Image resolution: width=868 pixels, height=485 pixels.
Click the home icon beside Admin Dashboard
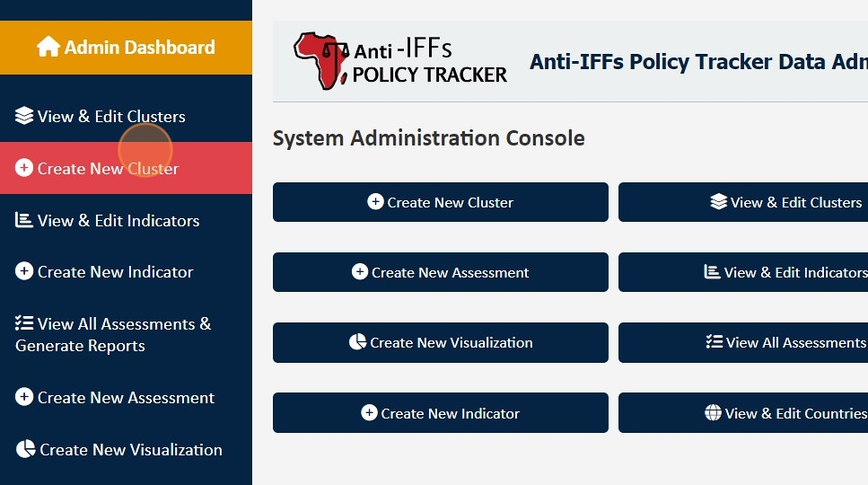pos(48,47)
